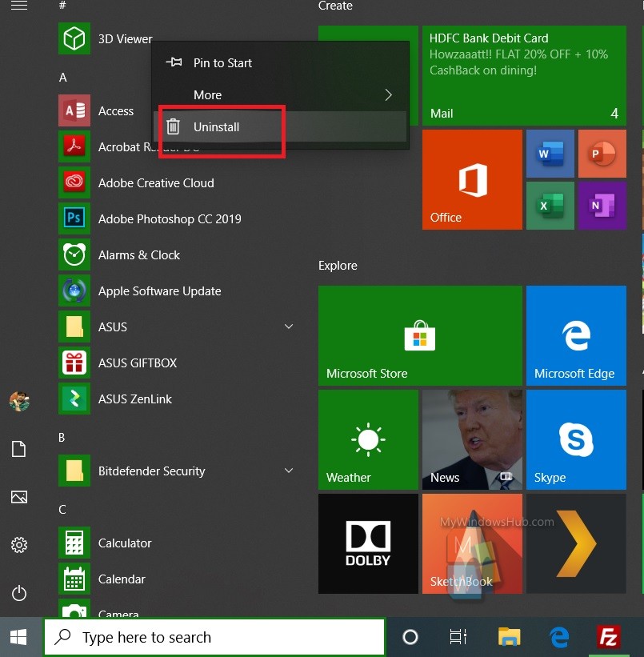Image resolution: width=644 pixels, height=657 pixels.
Task: Launch Adobe Photoshop CC 2019 icon
Action: pyautogui.click(x=74, y=218)
